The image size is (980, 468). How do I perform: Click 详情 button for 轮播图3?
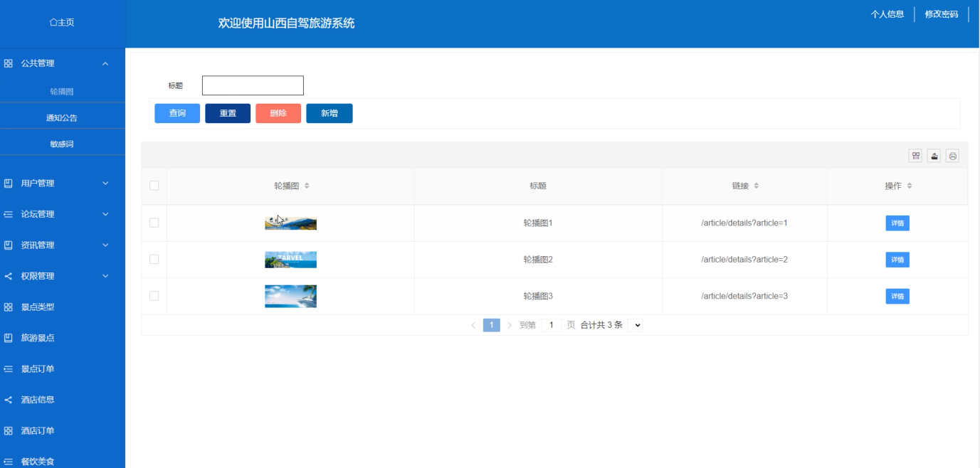coord(897,297)
